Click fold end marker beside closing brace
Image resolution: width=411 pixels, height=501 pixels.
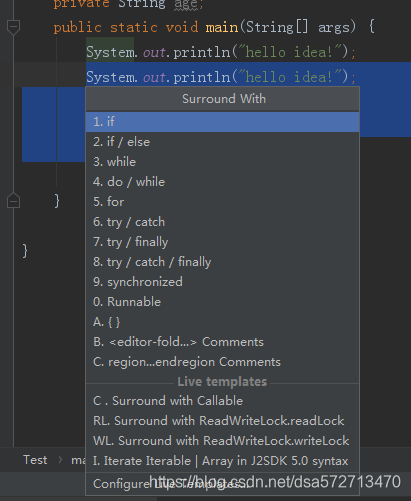pos(13,201)
